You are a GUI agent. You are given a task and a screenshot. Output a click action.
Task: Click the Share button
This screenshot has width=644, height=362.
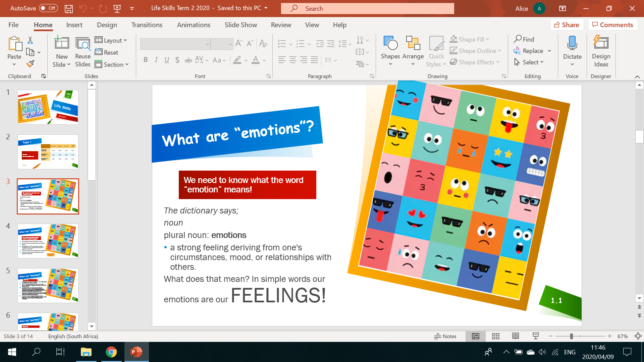[567, 25]
